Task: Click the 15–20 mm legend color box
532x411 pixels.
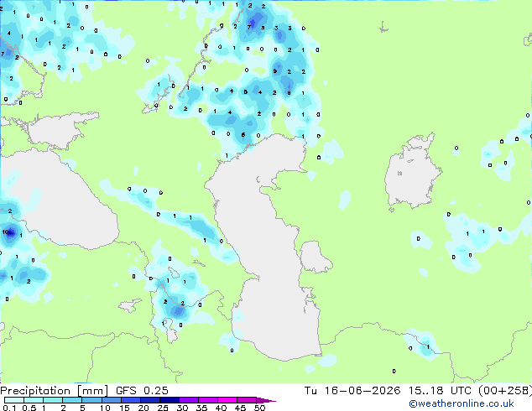Action: (130, 400)
